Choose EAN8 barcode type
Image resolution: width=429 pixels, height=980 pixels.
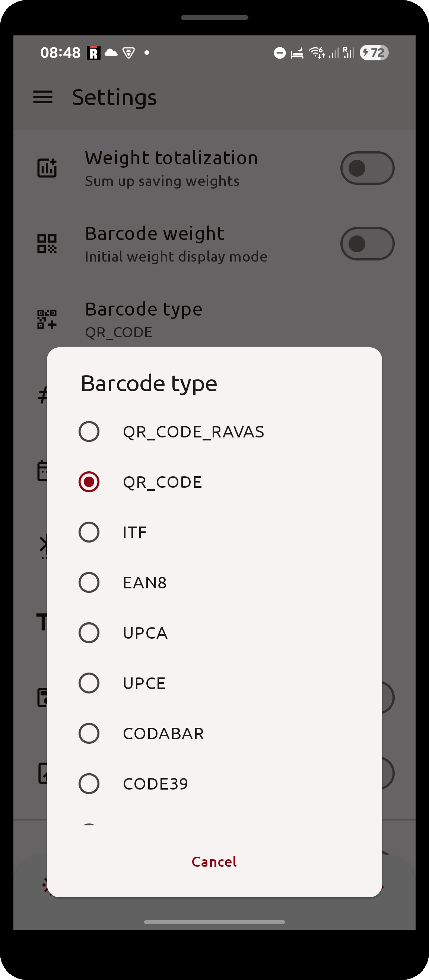(x=214, y=582)
